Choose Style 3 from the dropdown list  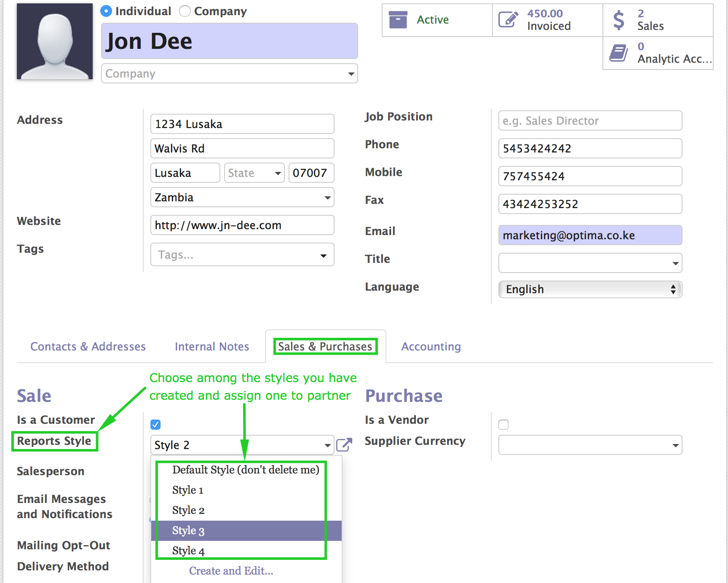188,531
